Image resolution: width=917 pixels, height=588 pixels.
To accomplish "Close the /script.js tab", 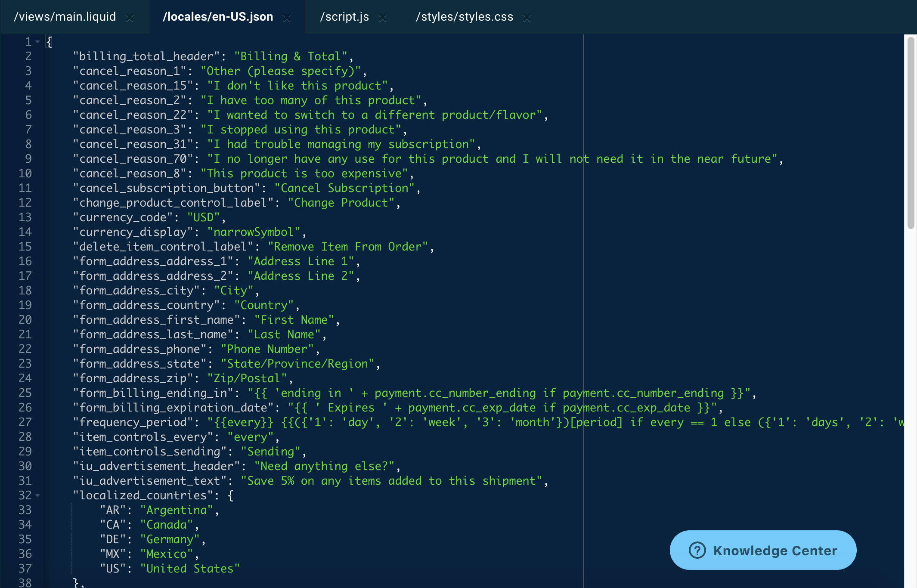I will [x=382, y=18].
